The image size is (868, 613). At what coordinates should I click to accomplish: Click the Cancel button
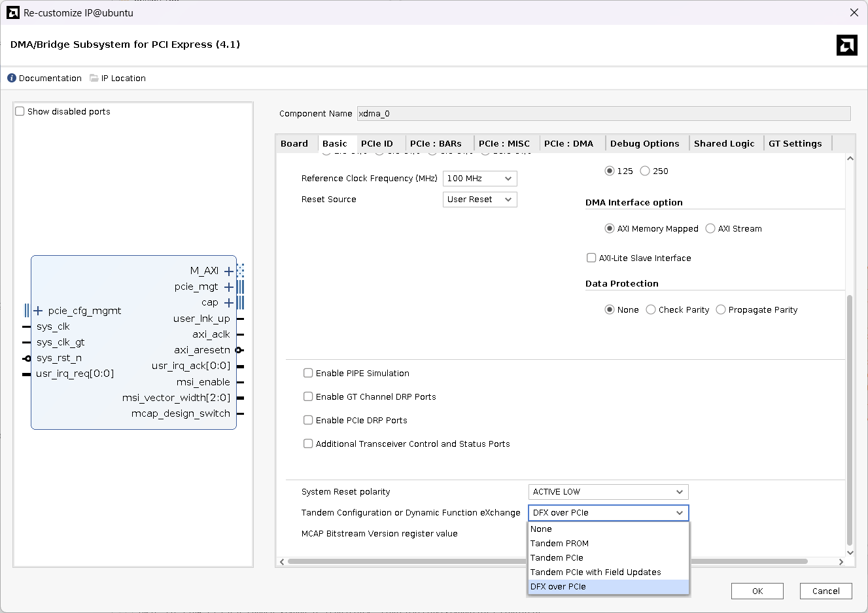point(825,591)
